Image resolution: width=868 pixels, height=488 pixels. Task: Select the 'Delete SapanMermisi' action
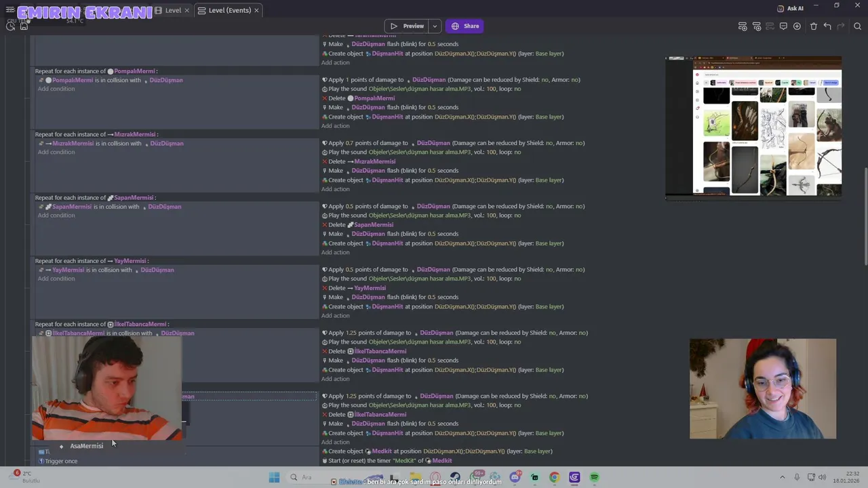click(x=358, y=224)
